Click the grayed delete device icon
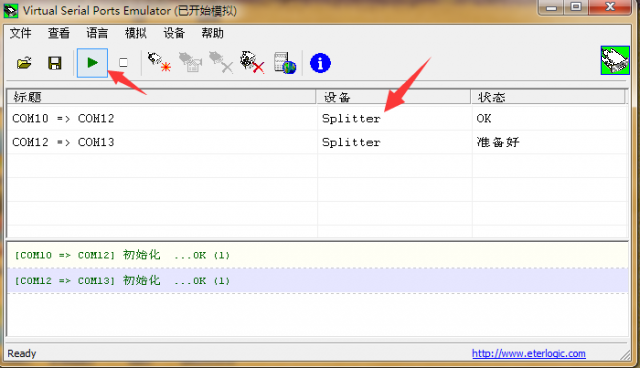 221,62
